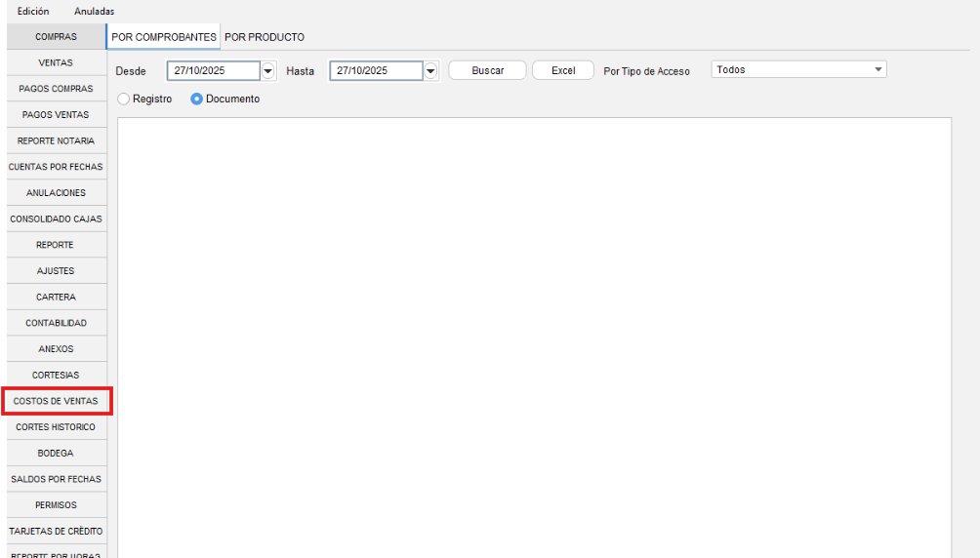Screen dimensions: 980x558
Task: Export results with the Excel button
Action: (563, 70)
